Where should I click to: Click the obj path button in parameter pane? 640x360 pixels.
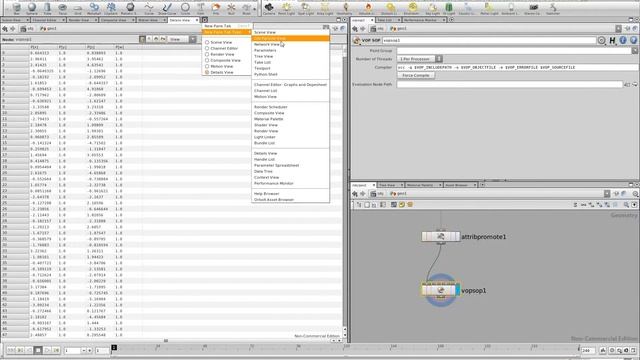[377, 29]
